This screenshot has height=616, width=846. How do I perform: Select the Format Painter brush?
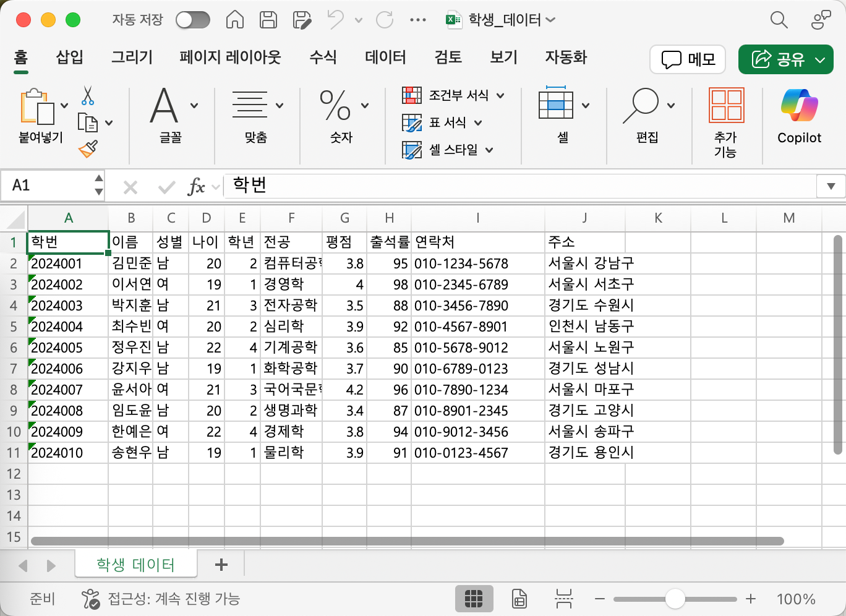tap(88, 149)
